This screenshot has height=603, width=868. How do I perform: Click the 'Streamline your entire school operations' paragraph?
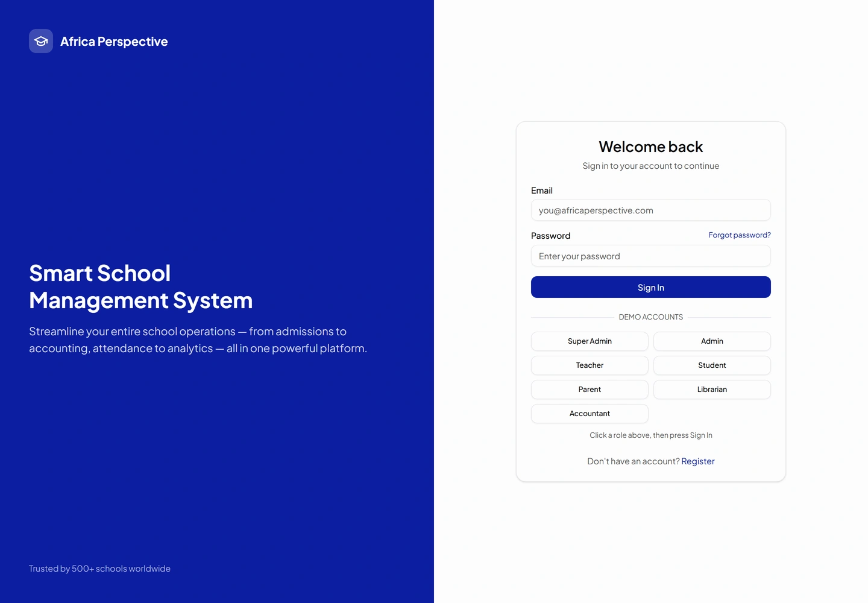[198, 340]
